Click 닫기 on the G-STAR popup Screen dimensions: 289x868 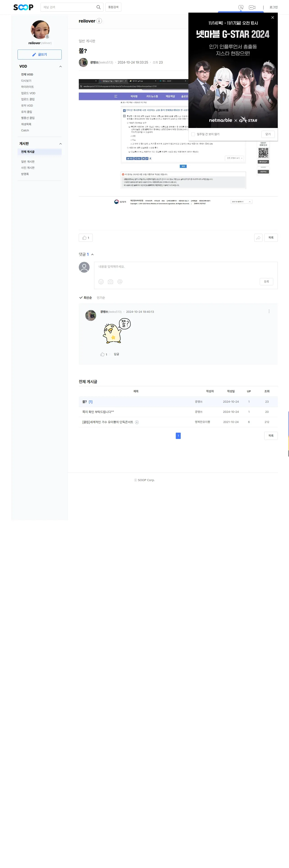pos(268,134)
